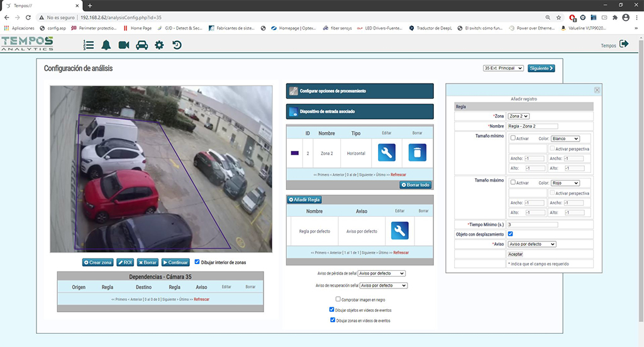
Task: Open Aviso de pérdida de señal dropdown
Action: click(382, 273)
